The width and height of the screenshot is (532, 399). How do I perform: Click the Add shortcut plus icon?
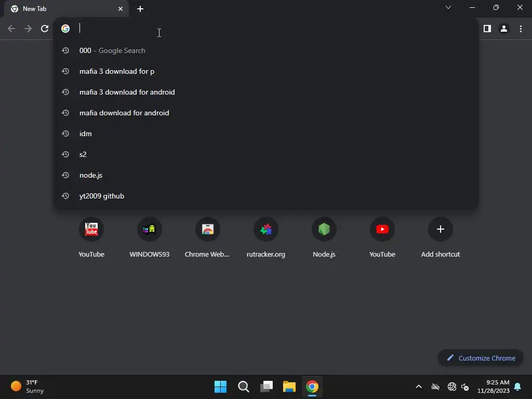[441, 229]
